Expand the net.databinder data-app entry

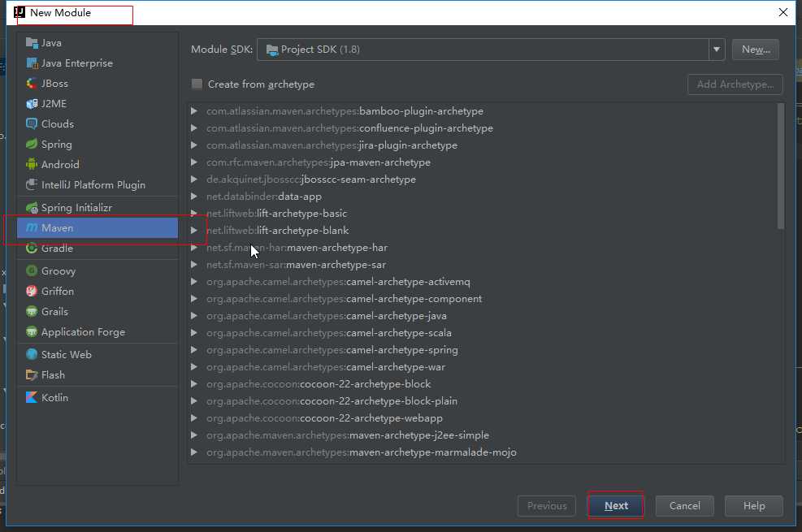pos(194,197)
